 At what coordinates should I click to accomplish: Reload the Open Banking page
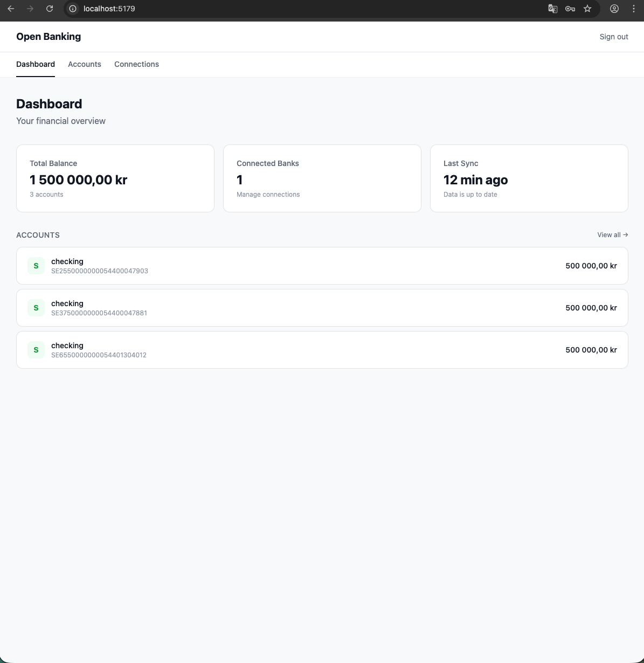pos(50,9)
